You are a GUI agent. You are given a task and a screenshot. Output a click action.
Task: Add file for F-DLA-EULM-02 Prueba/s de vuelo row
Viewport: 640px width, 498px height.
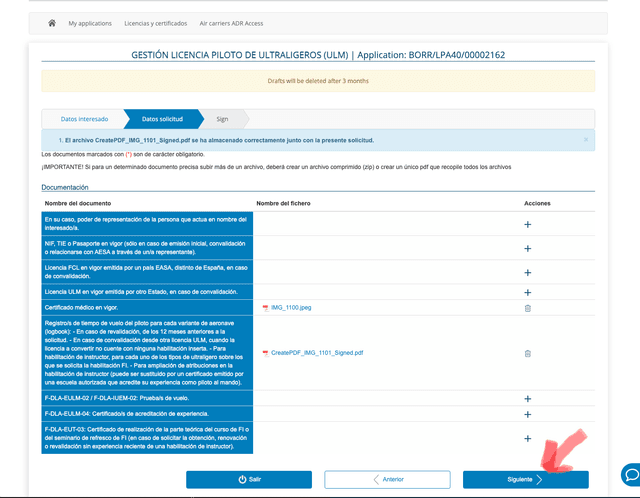click(x=527, y=399)
